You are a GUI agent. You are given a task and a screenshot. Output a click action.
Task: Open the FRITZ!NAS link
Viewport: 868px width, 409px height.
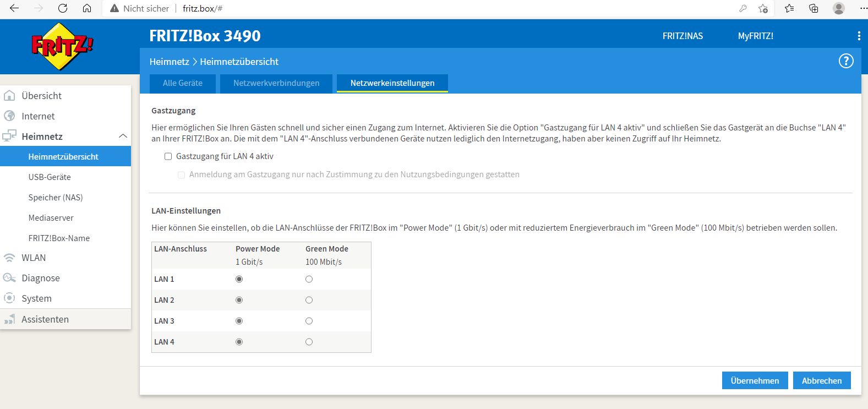pyautogui.click(x=683, y=36)
